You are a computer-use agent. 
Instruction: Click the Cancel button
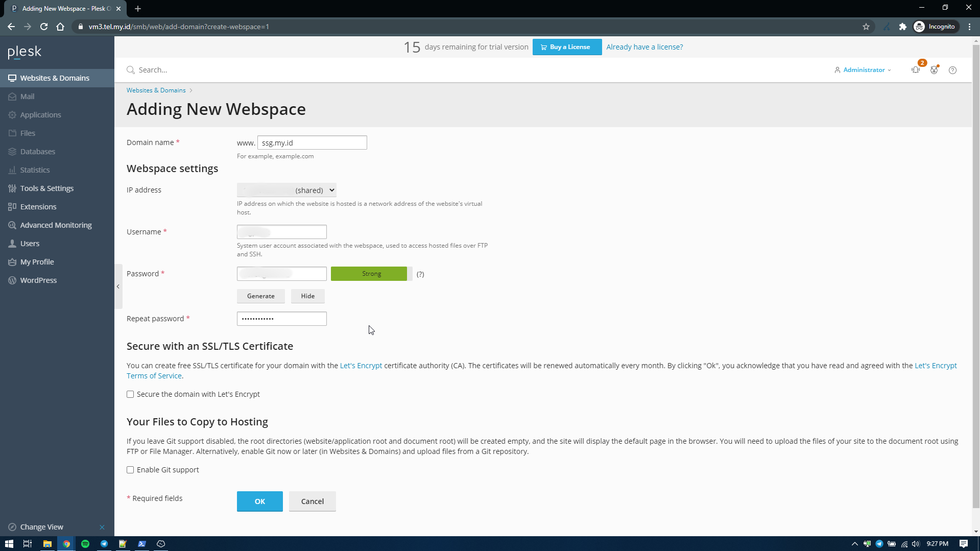click(x=313, y=501)
